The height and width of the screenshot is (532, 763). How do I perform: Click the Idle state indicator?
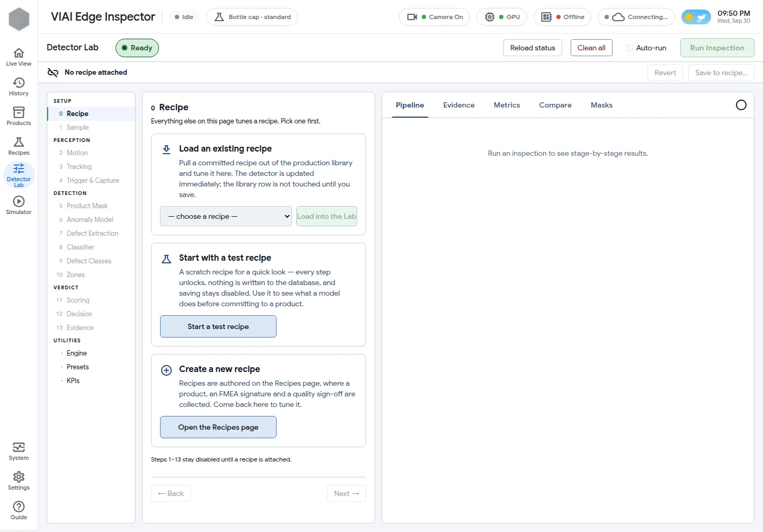tap(184, 17)
